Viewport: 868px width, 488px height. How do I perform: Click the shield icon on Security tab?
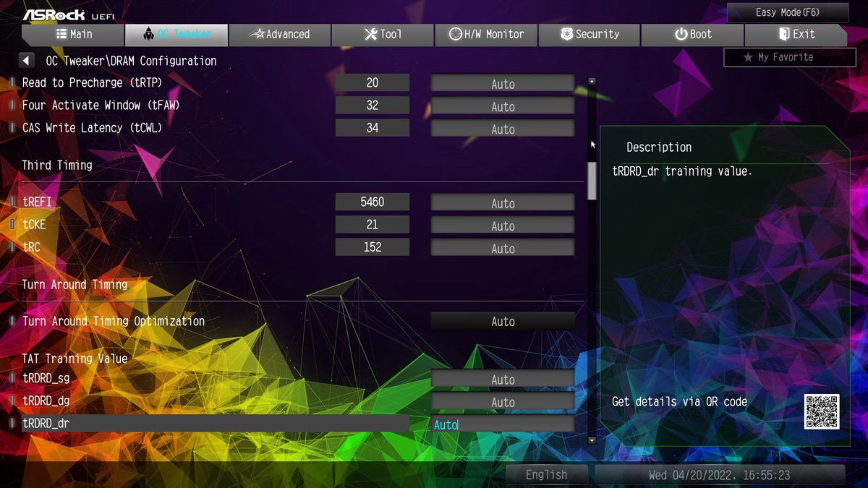click(x=567, y=34)
